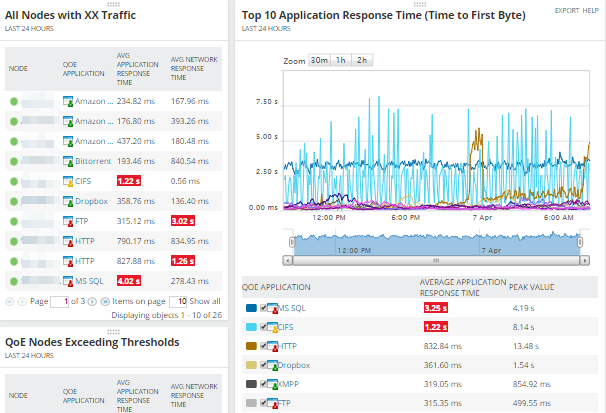Click the Dropbox application icon in the node table
The height and width of the screenshot is (413, 606).
pyautogui.click(x=68, y=201)
